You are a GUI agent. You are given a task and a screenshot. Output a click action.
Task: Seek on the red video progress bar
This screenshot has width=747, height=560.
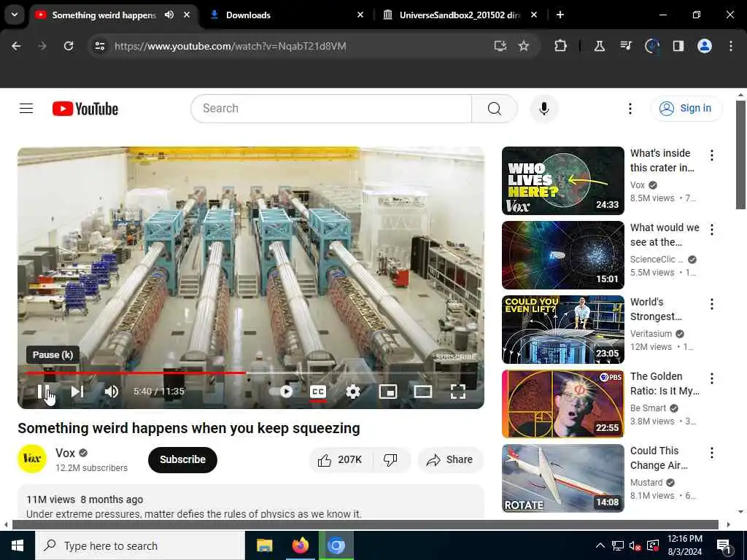coord(136,373)
